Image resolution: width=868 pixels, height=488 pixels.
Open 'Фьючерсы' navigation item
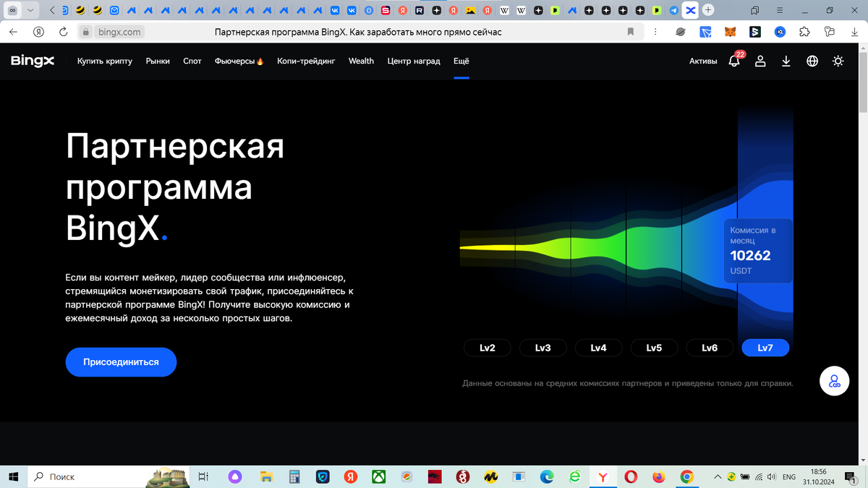coord(239,61)
